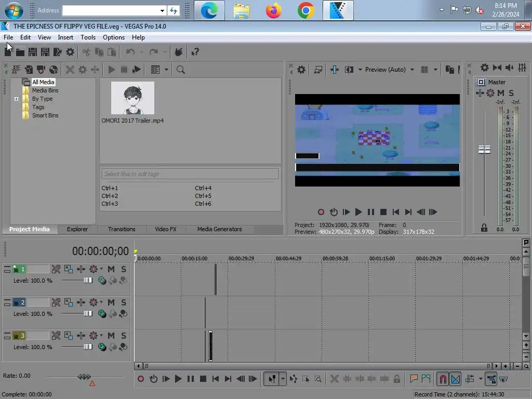
Task: Click Normal Edit Tool in bottom toolbar
Action: 272,379
